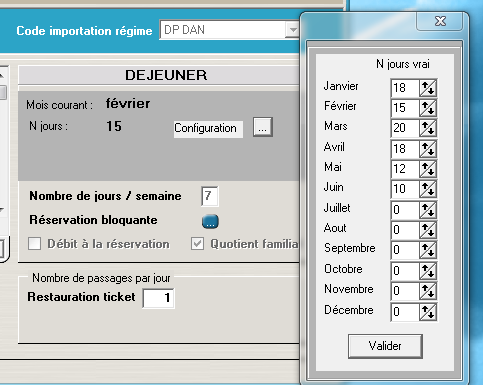The height and width of the screenshot is (385, 483).
Task: Select the février current month value
Action: tap(128, 103)
